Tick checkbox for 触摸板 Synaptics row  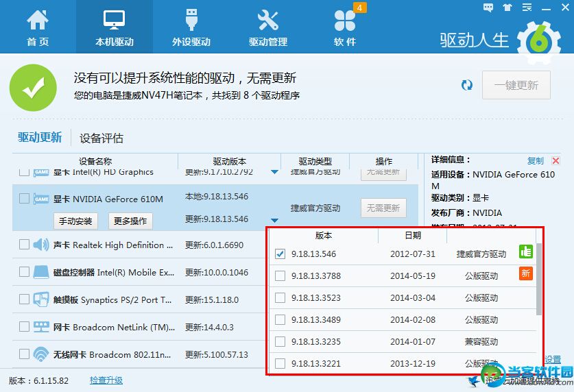pos(24,299)
